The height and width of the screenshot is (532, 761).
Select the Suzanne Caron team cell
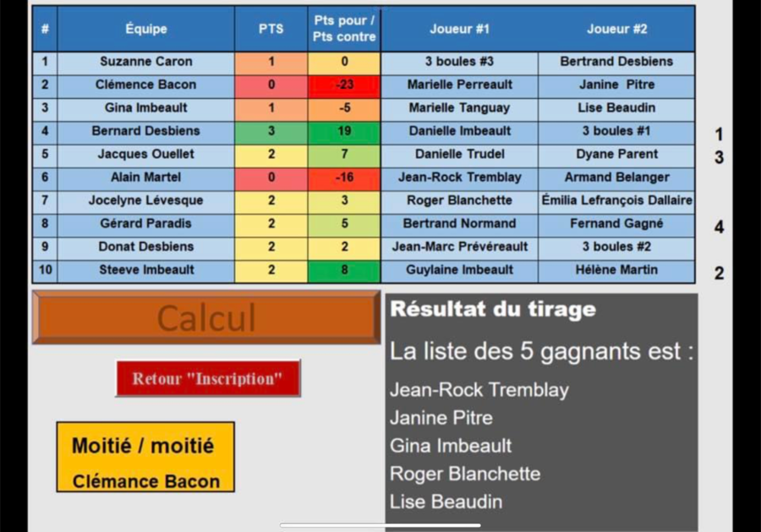click(146, 62)
